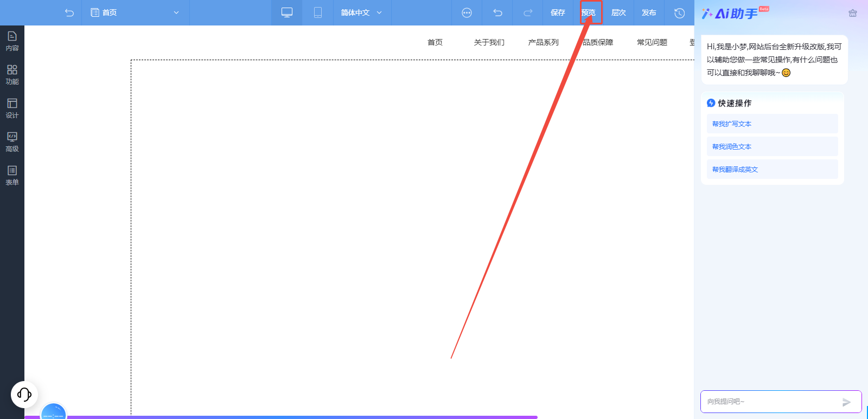868x419 pixels.
Task: Select 产品系列 in the site navigation
Action: [x=544, y=42]
